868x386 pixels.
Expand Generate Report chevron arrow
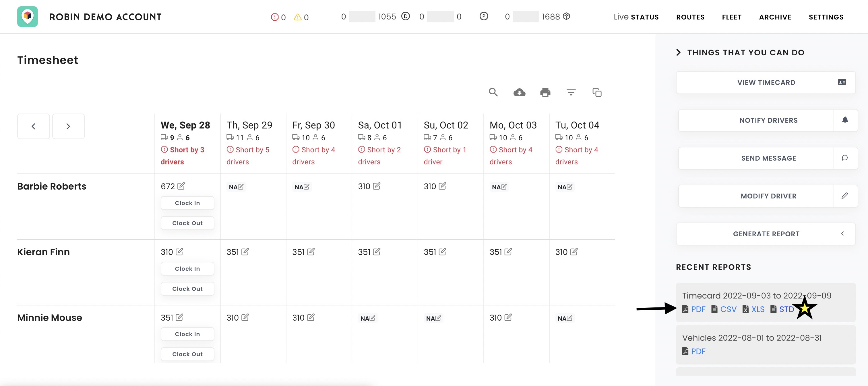pos(842,233)
